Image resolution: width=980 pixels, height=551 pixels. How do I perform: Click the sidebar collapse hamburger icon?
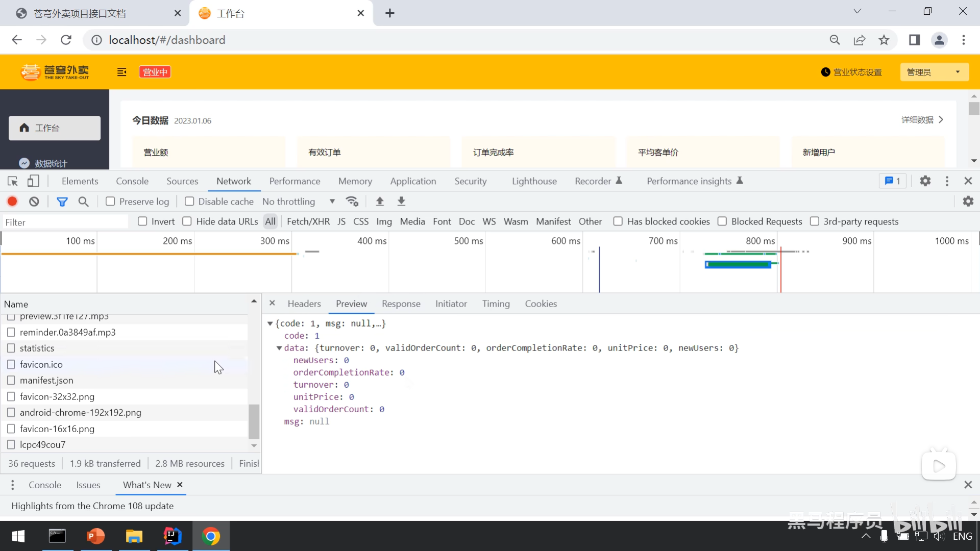coord(121,72)
